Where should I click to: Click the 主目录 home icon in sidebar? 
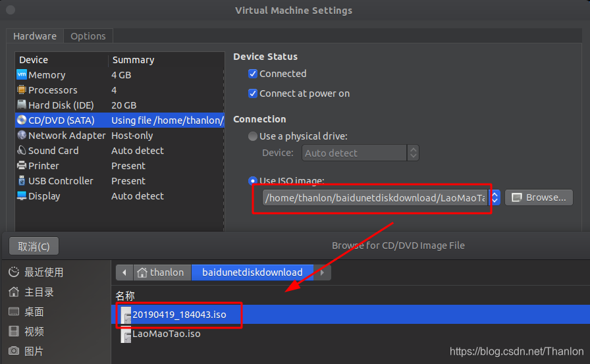click(x=14, y=292)
